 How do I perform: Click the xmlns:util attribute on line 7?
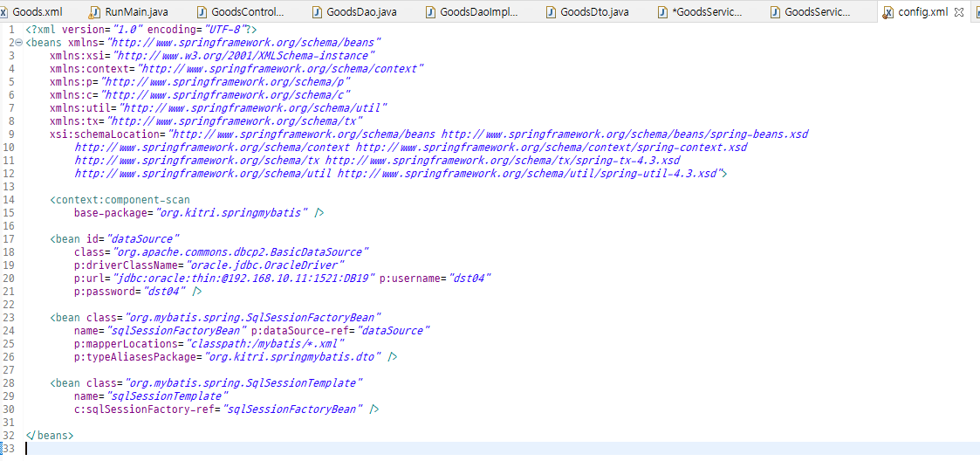click(219, 109)
